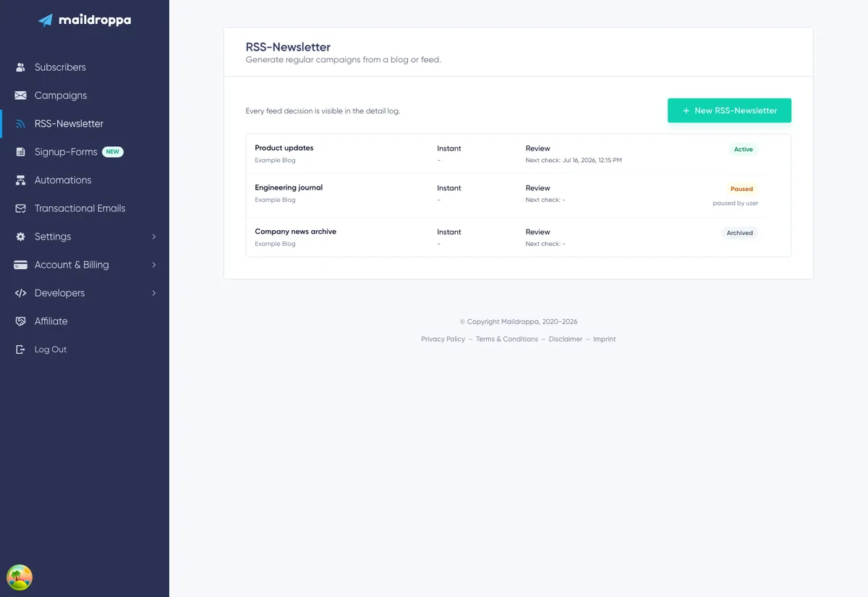Image resolution: width=868 pixels, height=597 pixels.
Task: Click 'Generate regular campaigns from a blog' subtitle
Action: click(x=344, y=60)
